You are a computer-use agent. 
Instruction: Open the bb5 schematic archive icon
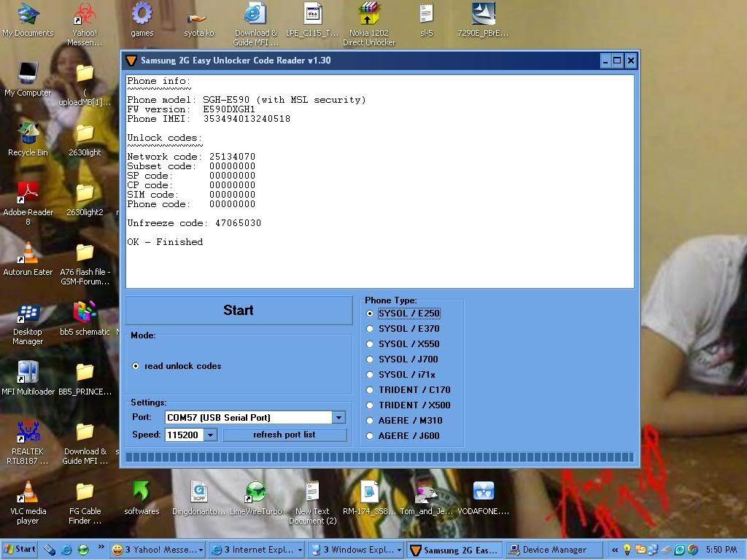(x=85, y=318)
